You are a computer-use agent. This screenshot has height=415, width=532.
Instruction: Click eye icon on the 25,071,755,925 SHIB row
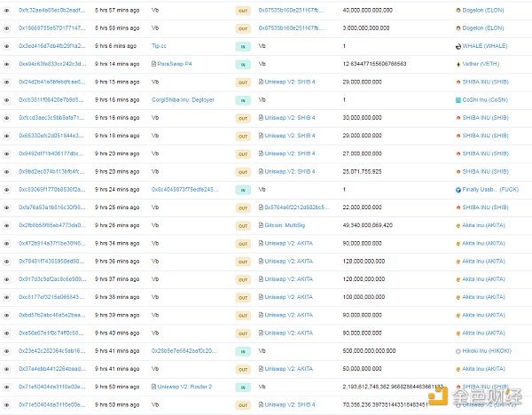pos(7,172)
